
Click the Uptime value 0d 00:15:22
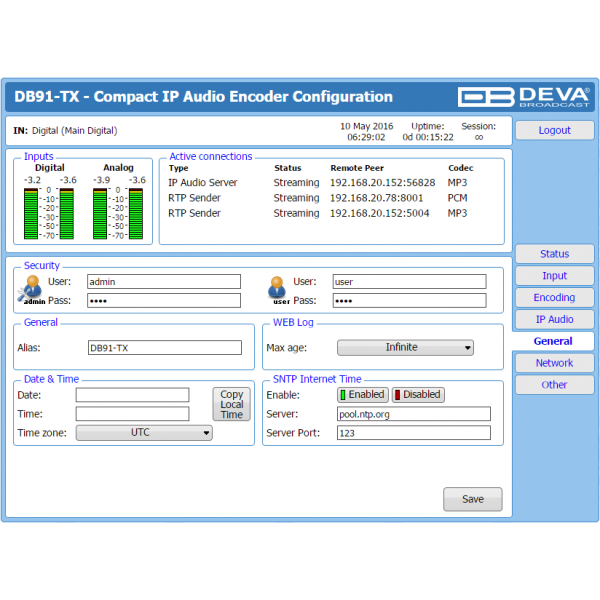pyautogui.click(x=428, y=137)
